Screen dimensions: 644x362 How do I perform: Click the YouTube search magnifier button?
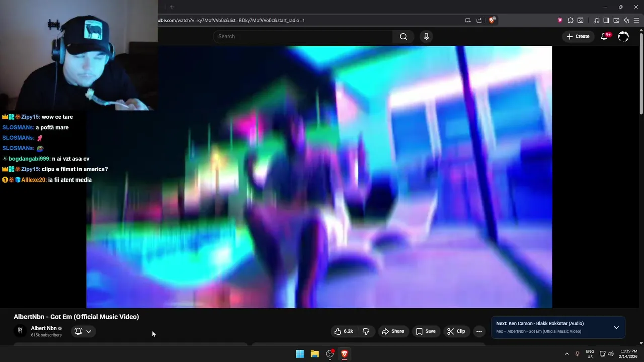(403, 36)
